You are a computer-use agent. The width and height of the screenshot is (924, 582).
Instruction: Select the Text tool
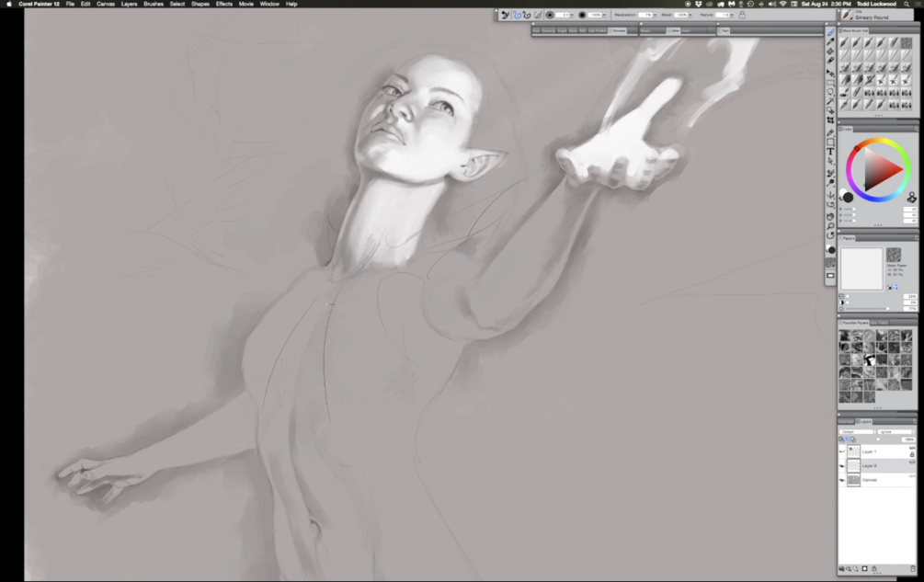coord(830,152)
